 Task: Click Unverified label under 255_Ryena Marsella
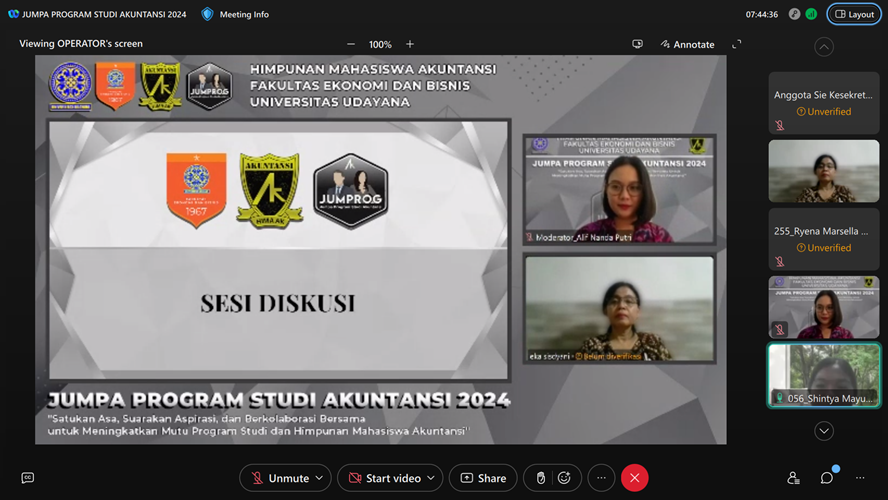pyautogui.click(x=824, y=247)
